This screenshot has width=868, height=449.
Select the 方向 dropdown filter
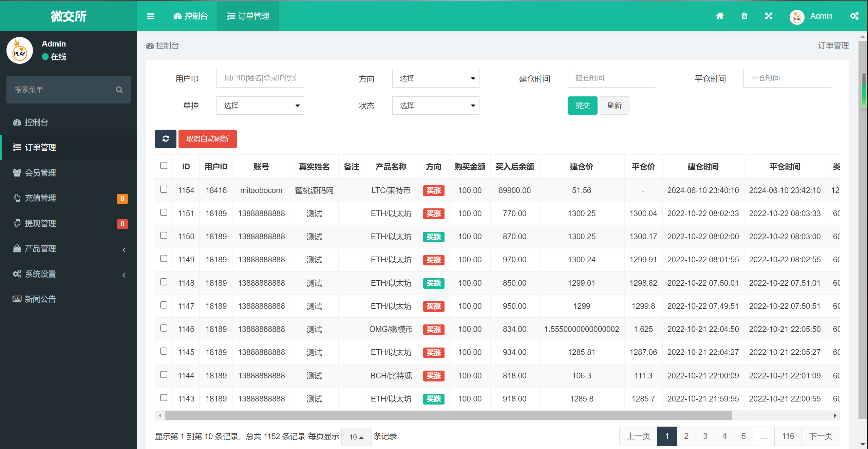436,78
